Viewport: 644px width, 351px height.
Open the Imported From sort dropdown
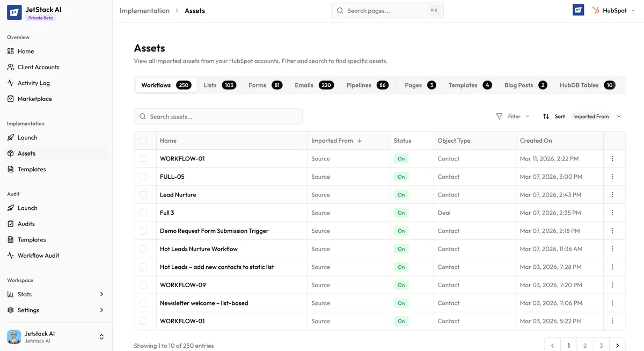tap(595, 116)
